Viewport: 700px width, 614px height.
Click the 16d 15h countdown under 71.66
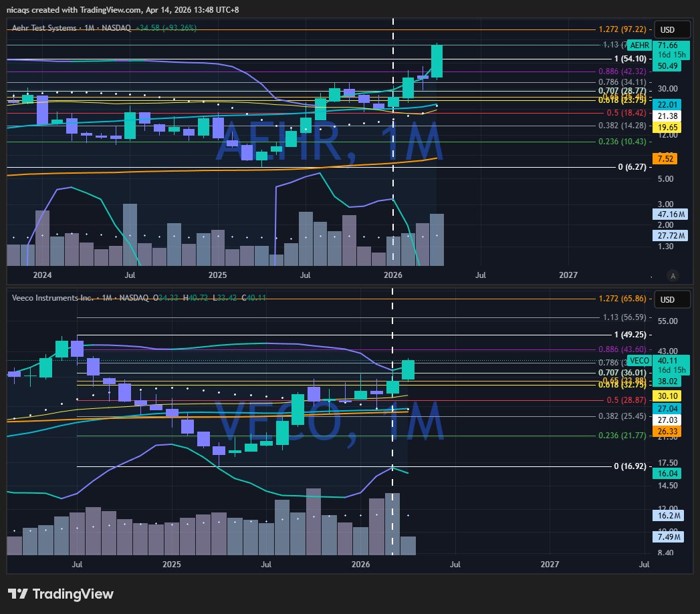pos(671,55)
